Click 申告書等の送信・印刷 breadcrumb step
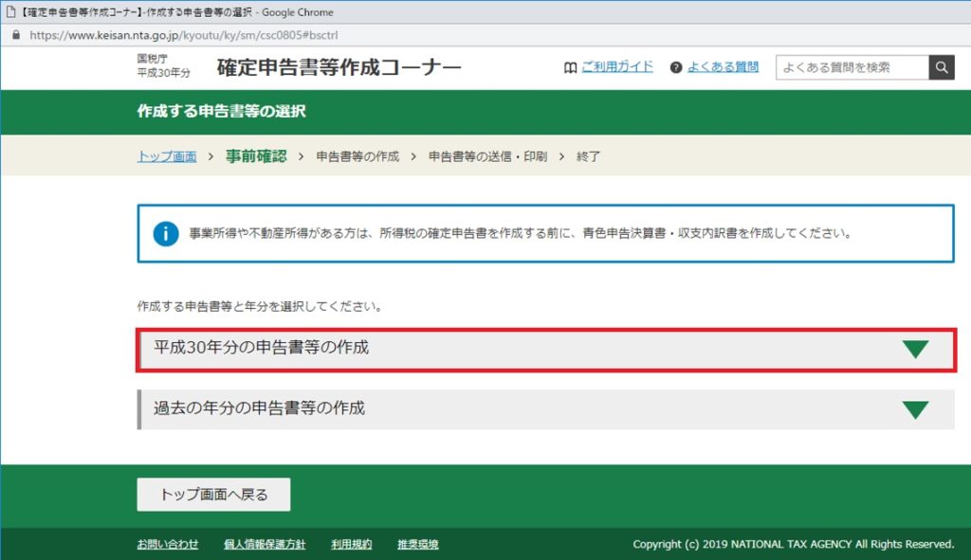The height and width of the screenshot is (560, 971). pyautogui.click(x=488, y=156)
